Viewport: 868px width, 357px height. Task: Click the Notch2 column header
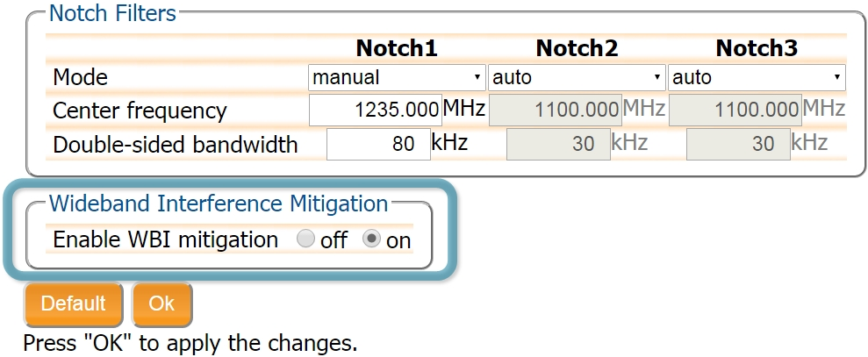pos(577,49)
